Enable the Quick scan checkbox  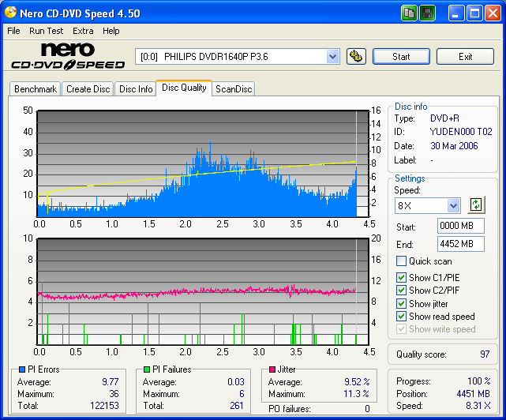point(401,261)
